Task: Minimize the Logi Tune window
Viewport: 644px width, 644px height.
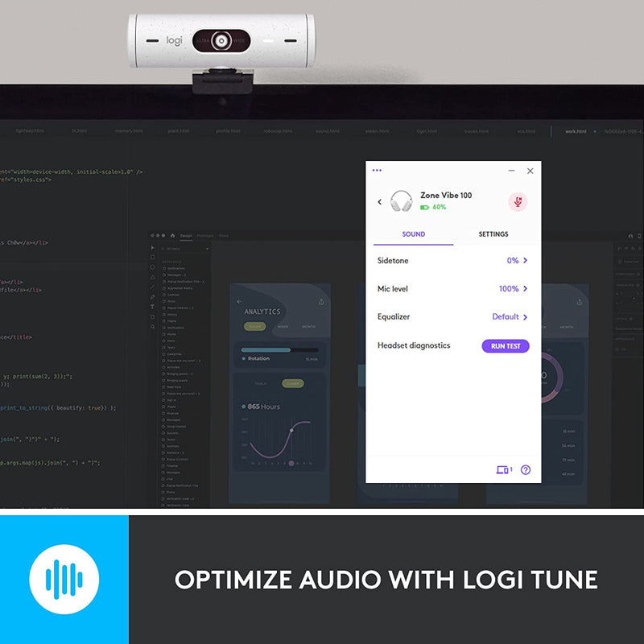Action: [x=511, y=171]
